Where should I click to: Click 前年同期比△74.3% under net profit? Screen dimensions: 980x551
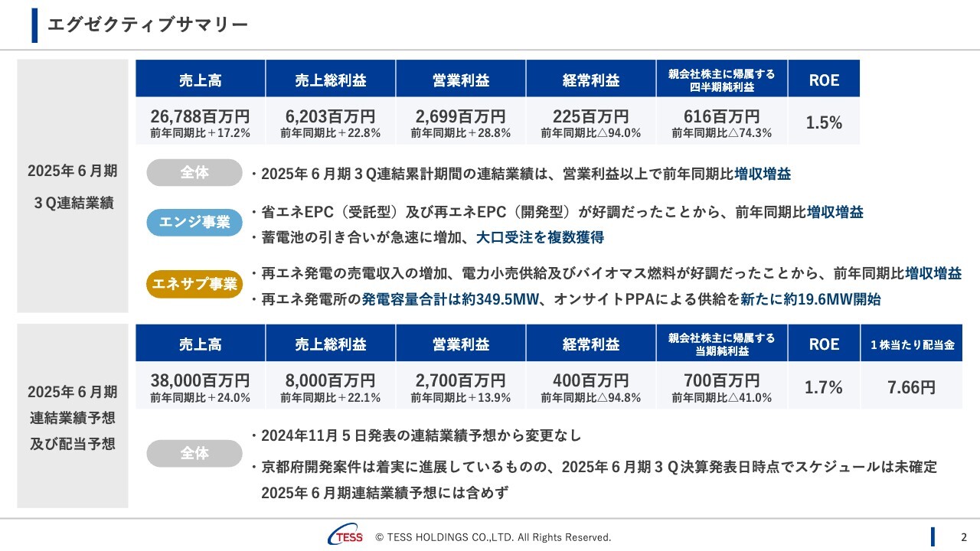tap(722, 133)
